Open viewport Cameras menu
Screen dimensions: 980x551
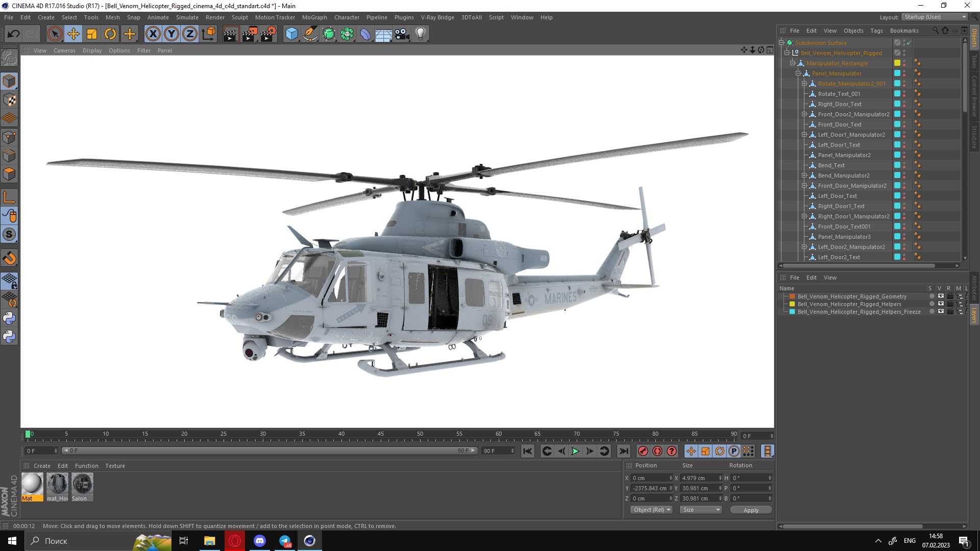[64, 51]
